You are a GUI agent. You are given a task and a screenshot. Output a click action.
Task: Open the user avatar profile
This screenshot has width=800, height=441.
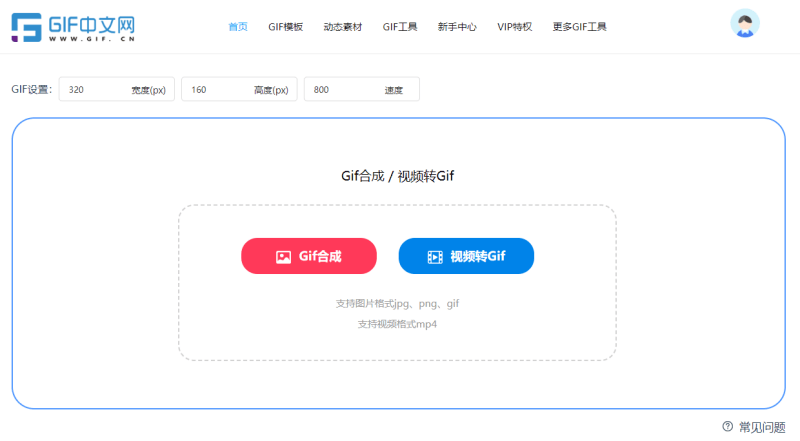pos(745,24)
